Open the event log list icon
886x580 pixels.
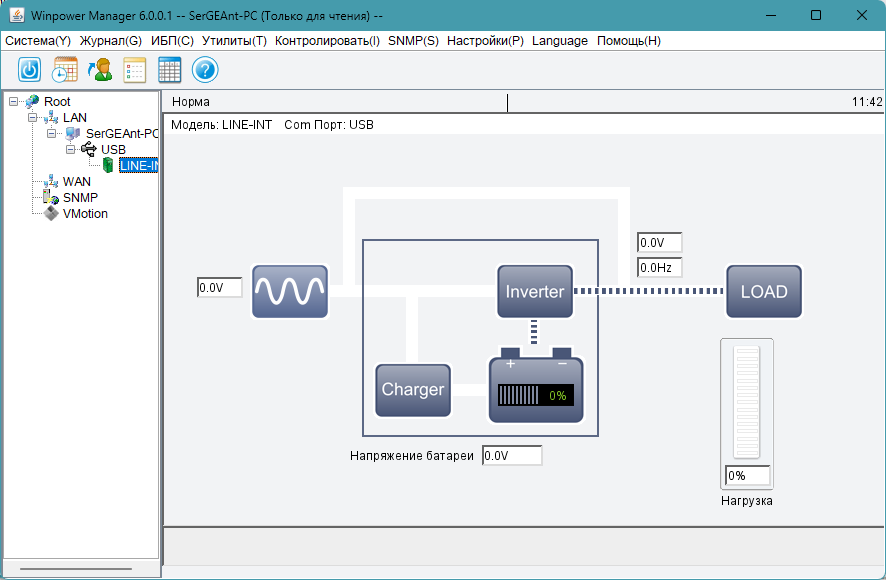134,70
